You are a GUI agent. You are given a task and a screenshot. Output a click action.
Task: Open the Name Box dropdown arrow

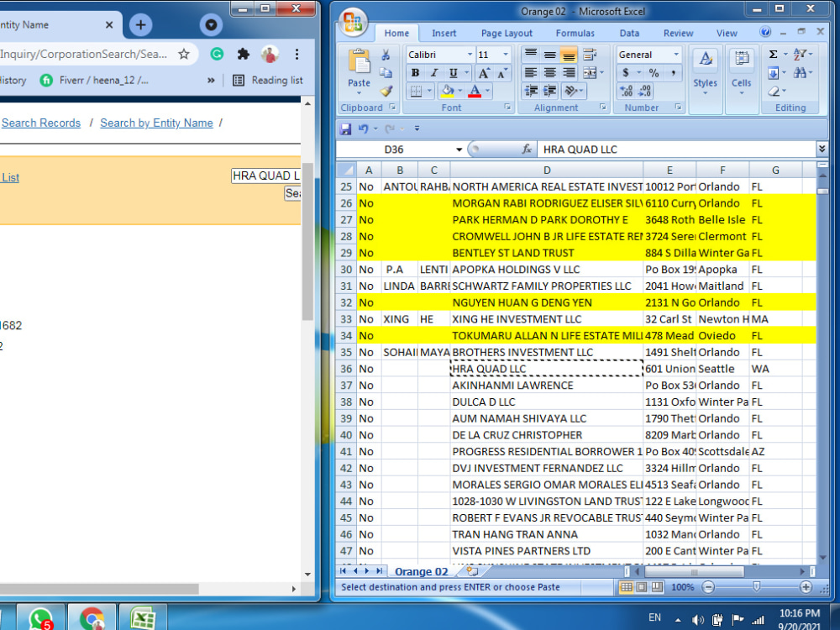click(459, 150)
